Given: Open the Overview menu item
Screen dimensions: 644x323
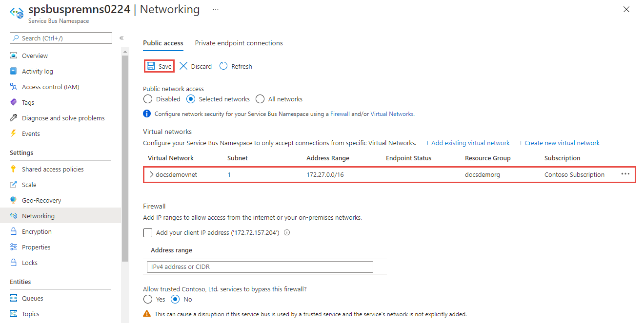Looking at the screenshot, I should coord(35,56).
